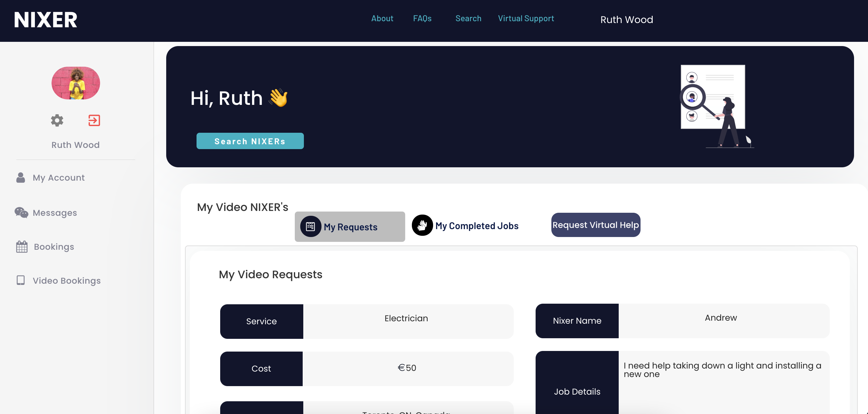
Task: Open Messages in the sidebar menu
Action: pos(55,213)
